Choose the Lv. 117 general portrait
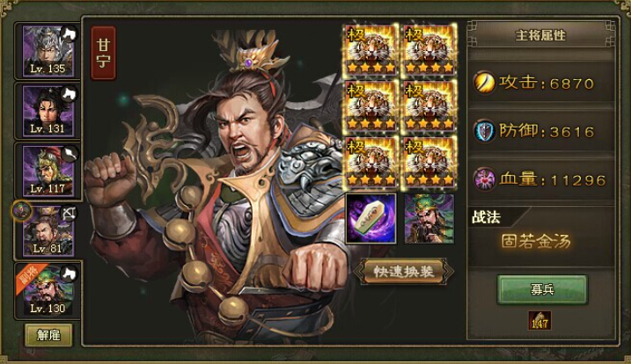631x364 pixels. 48,171
